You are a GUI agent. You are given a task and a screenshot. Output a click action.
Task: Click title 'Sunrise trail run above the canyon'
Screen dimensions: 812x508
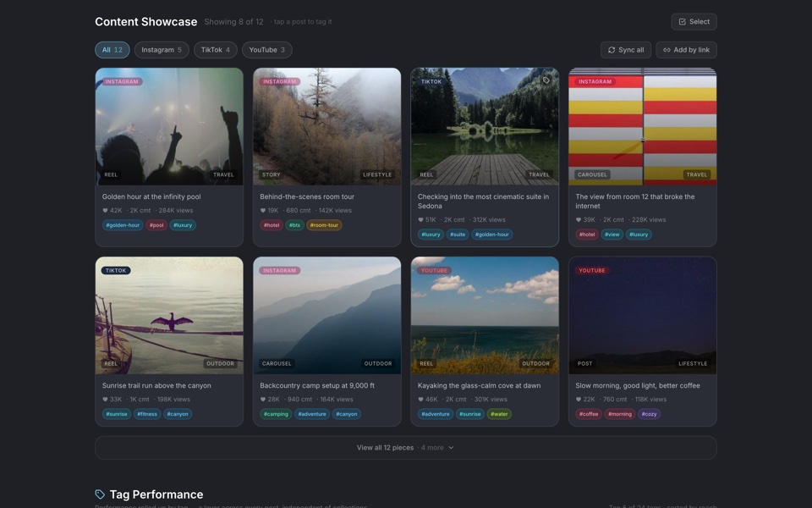[x=156, y=386]
